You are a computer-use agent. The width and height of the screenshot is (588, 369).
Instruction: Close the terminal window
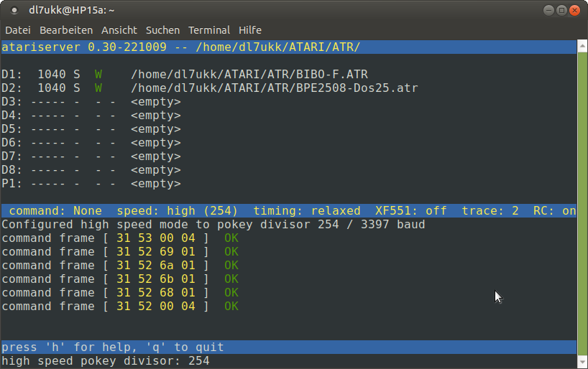point(574,10)
